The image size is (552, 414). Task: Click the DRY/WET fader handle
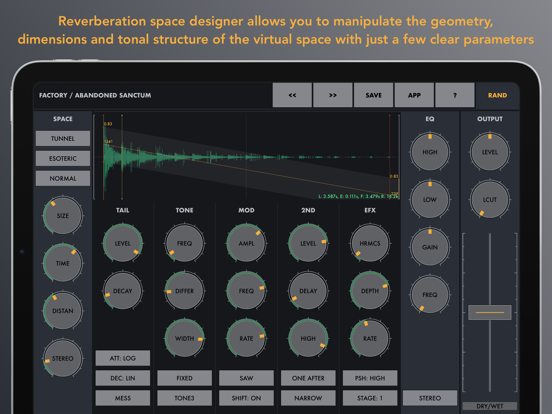coord(490,312)
